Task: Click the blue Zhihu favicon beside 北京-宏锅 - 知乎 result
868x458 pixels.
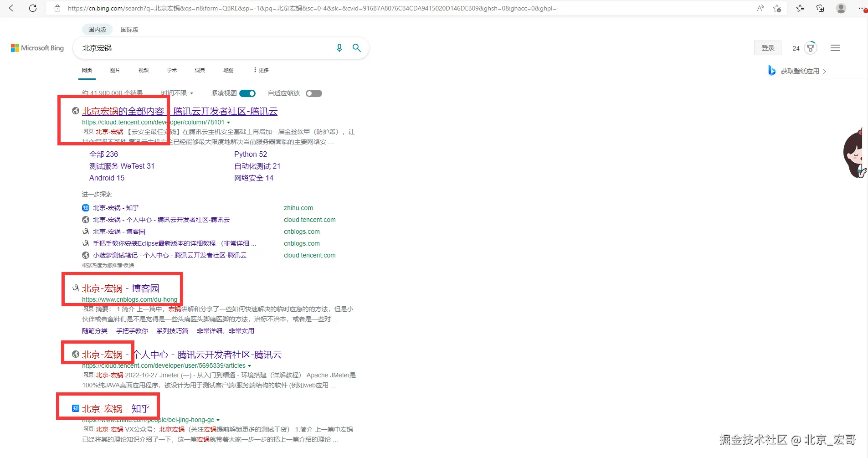Action: tap(76, 408)
